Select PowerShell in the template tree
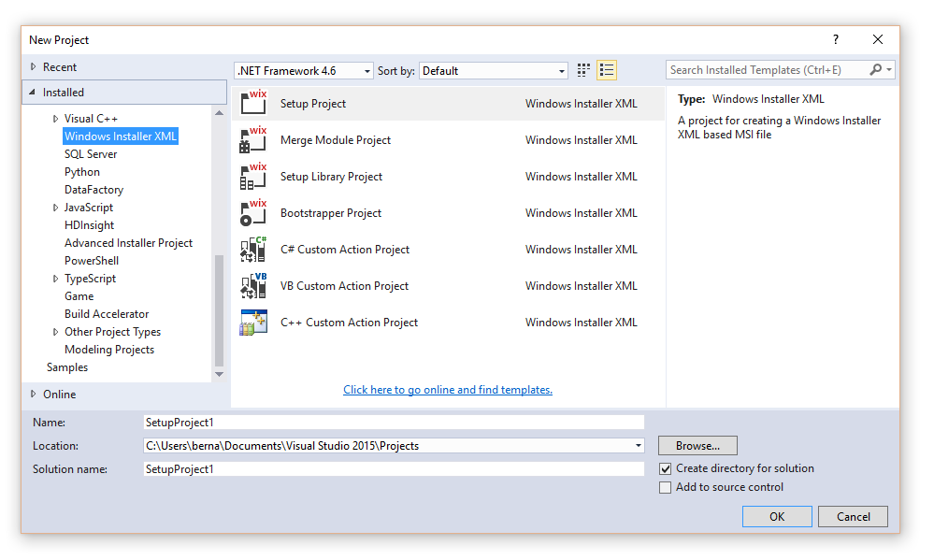The image size is (934, 560). 92,261
